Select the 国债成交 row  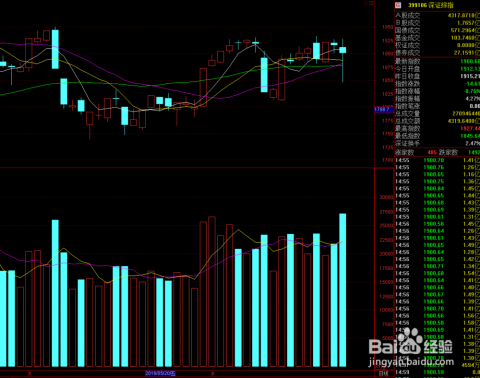pos(437,30)
